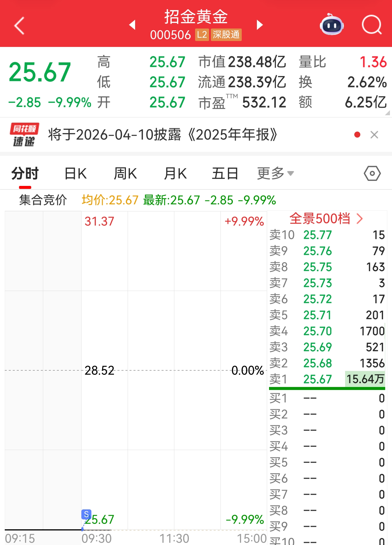
Task: Tap the 集合竞价 label
Action: coord(43,200)
